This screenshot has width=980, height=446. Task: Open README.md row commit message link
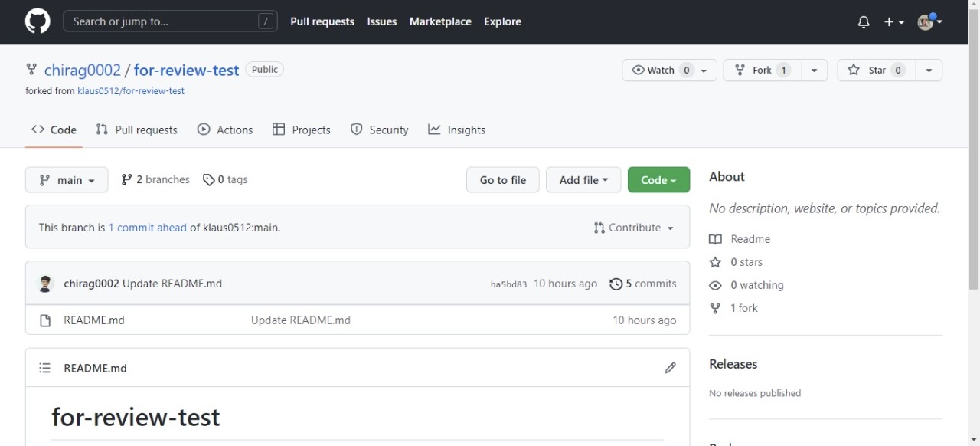(301, 320)
